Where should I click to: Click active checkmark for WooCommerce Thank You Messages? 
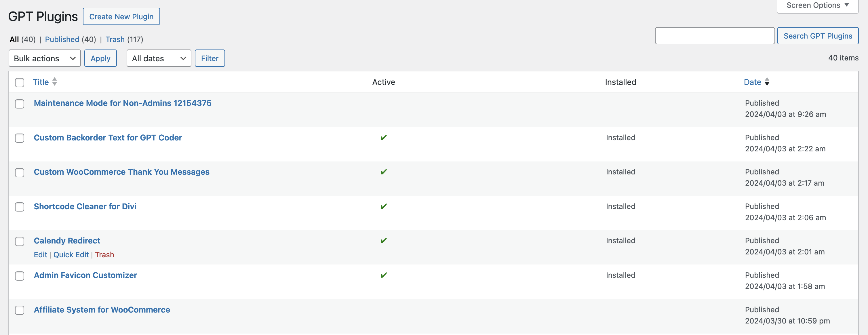pos(383,172)
